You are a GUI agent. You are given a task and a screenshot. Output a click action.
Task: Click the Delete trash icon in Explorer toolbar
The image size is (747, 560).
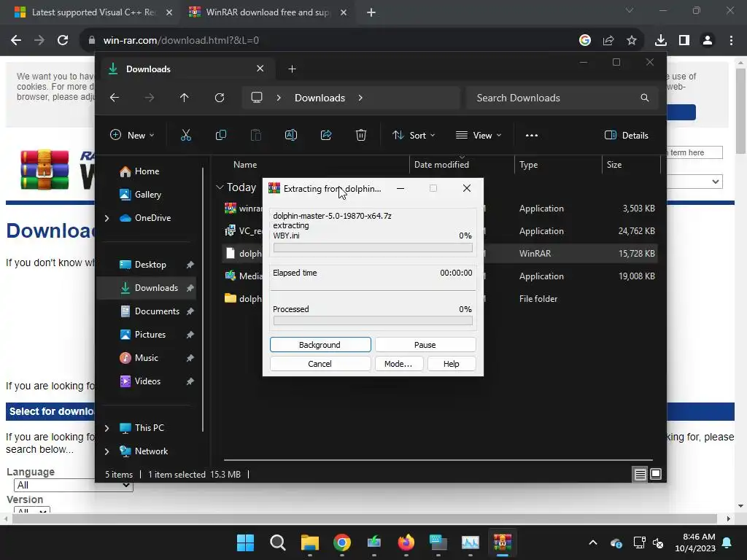360,135
